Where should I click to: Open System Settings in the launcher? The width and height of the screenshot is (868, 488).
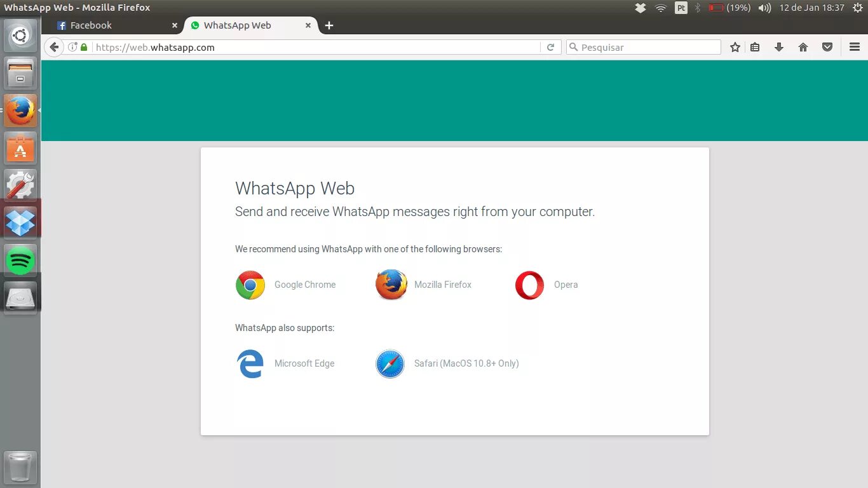tap(20, 186)
